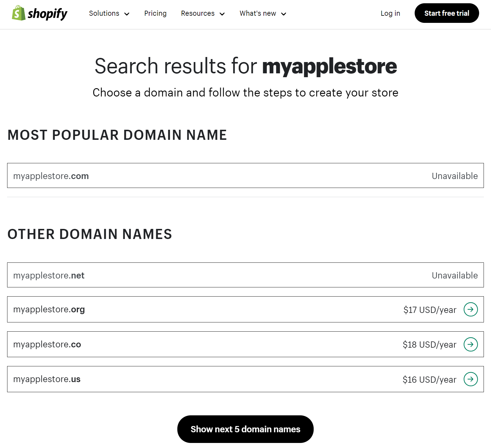This screenshot has width=491, height=448.
Task: Open the Solutions dropdown menu
Action: pyautogui.click(x=104, y=13)
